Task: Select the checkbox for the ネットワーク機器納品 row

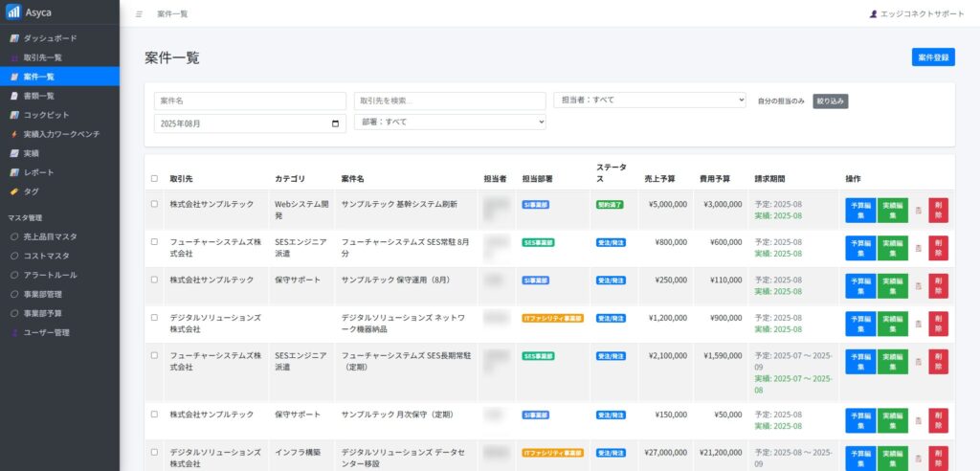Action: pos(155,317)
